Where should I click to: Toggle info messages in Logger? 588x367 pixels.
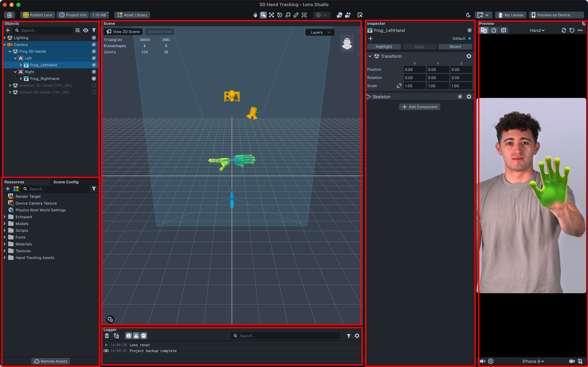(x=129, y=336)
